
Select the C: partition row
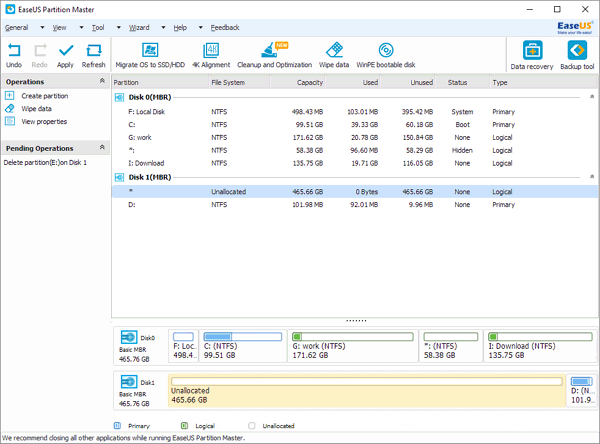coord(355,125)
